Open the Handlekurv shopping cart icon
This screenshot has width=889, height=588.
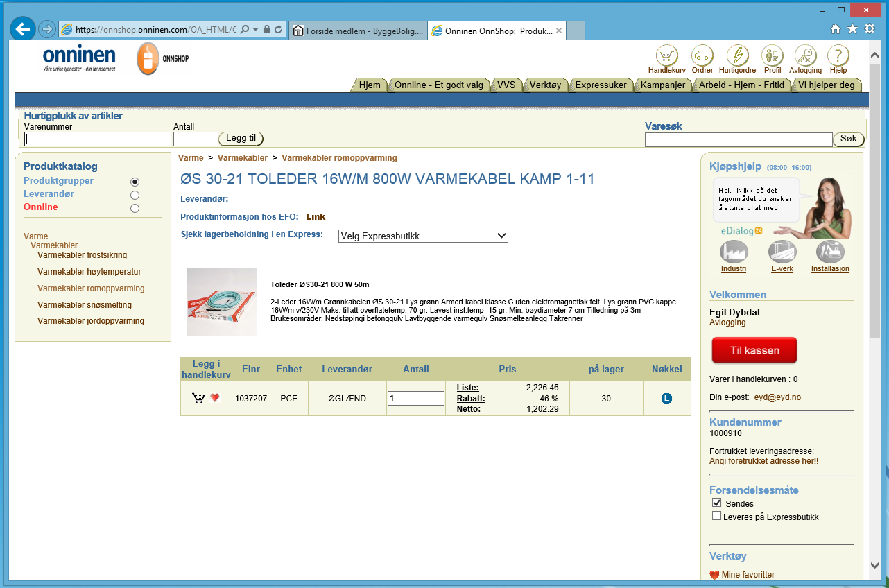click(x=666, y=55)
